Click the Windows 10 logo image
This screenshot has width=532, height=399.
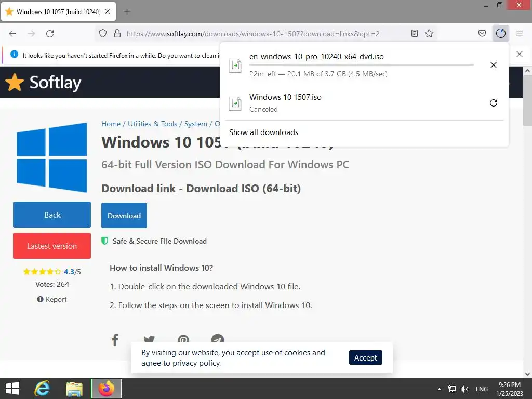pos(51,157)
